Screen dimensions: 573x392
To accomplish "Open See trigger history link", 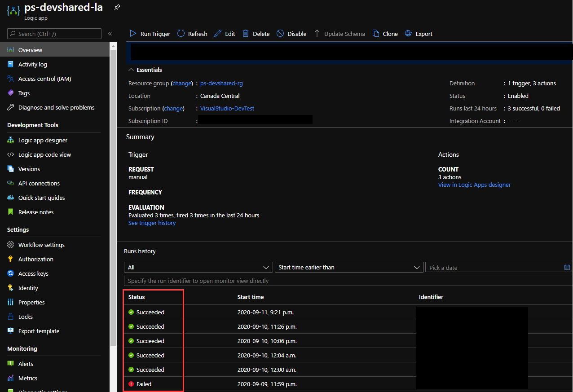I will (x=152, y=223).
